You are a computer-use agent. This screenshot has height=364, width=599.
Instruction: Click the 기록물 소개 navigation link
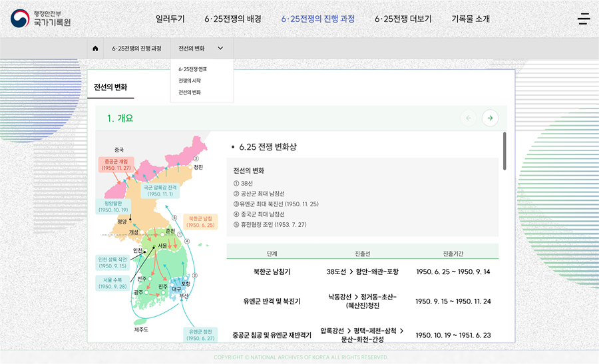pyautogui.click(x=470, y=19)
